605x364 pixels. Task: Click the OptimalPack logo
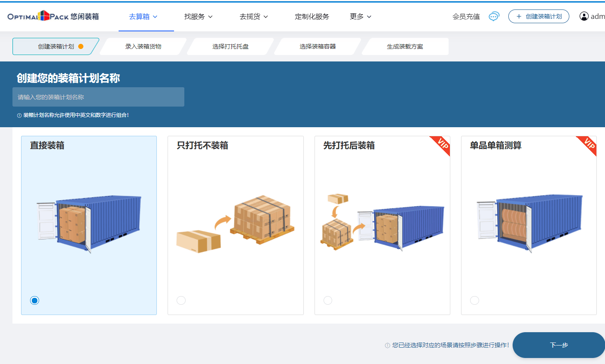pos(53,16)
